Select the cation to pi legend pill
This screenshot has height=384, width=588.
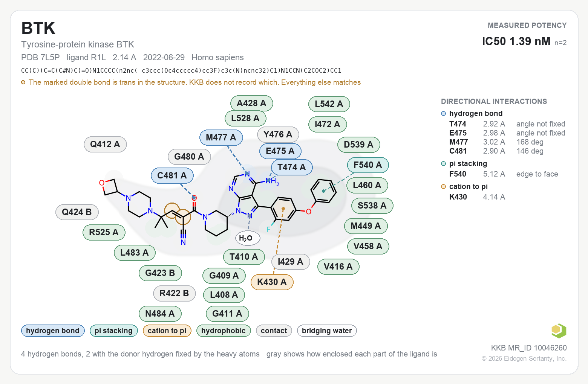coord(167,331)
